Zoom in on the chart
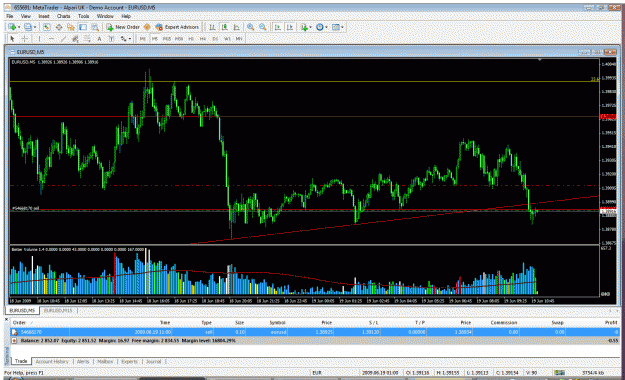Viewport: 625px width, 380px height. (x=251, y=27)
